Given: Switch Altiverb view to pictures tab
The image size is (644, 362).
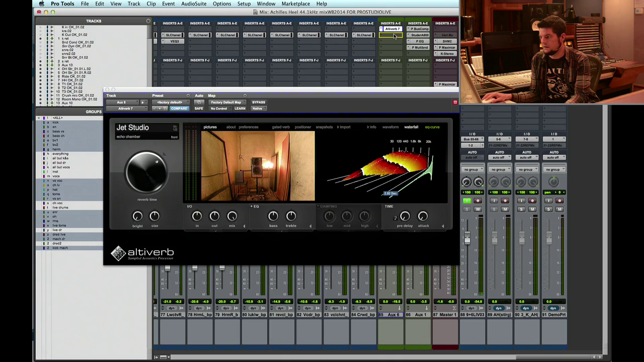Looking at the screenshot, I should (210, 127).
